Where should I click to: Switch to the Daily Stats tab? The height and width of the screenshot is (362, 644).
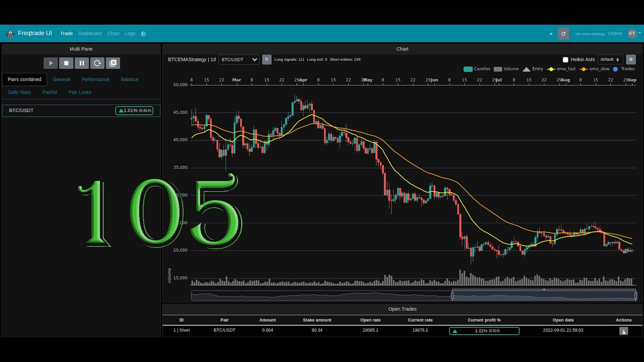pos(19,92)
